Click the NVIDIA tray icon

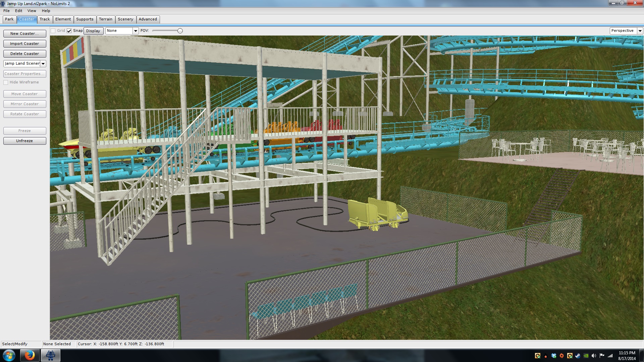(x=586, y=356)
